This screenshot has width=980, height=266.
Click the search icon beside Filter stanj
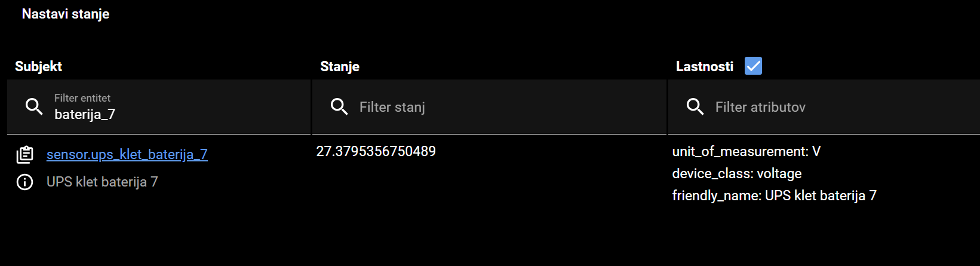coord(339,106)
